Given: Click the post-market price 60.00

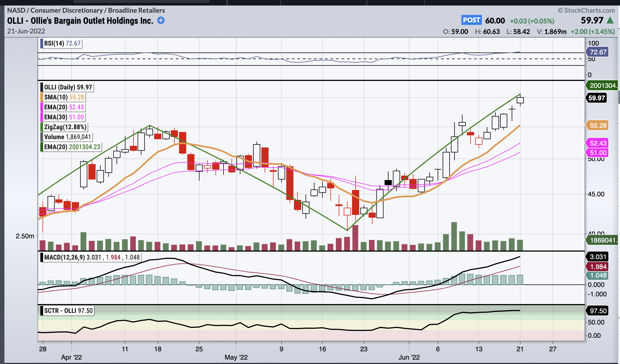Looking at the screenshot, I should (495, 21).
